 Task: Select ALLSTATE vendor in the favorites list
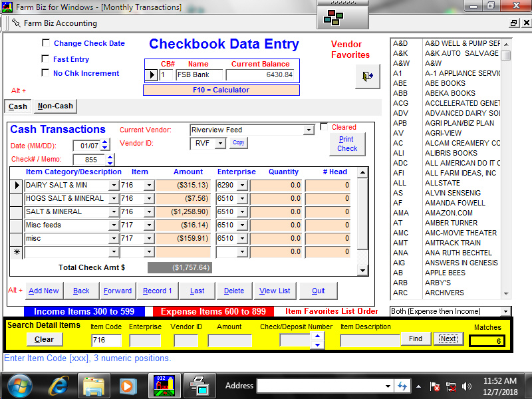point(442,184)
